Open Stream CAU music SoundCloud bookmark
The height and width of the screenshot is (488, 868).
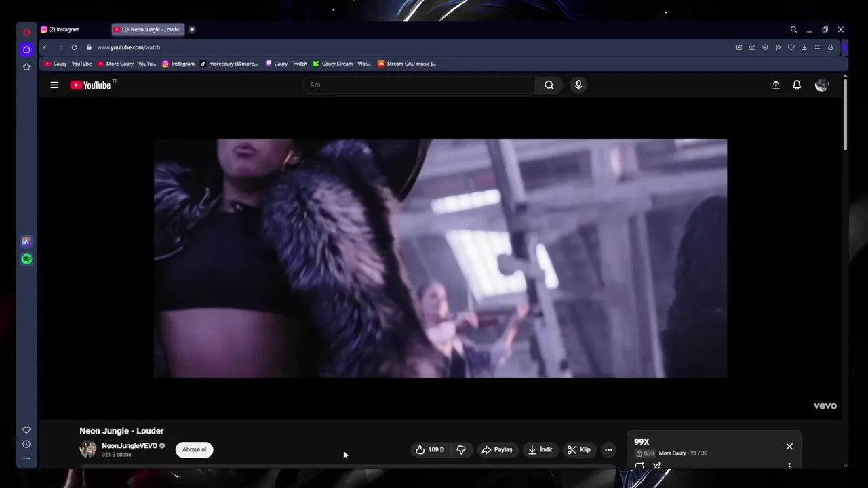pos(407,64)
